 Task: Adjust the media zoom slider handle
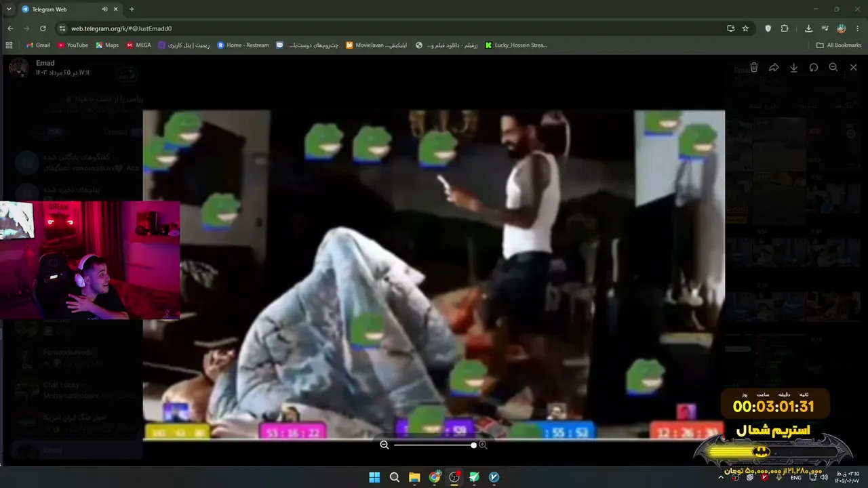pos(473,445)
